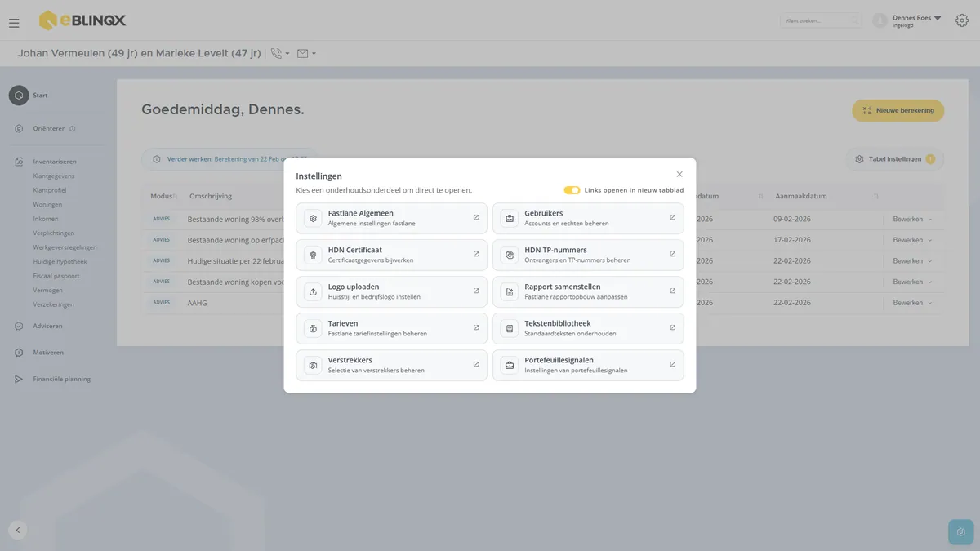Select Huidige hypotheek in the sidebar
The width and height of the screenshot is (980, 551).
coord(60,261)
